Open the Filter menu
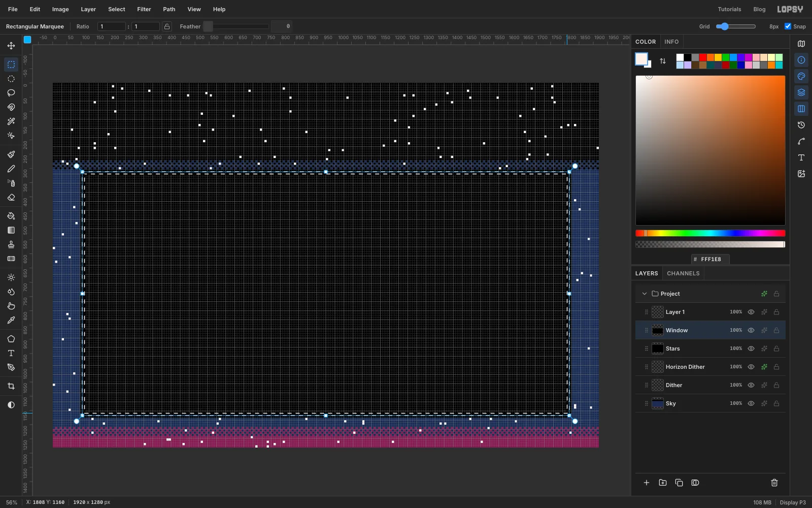The width and height of the screenshot is (812, 508). (144, 9)
